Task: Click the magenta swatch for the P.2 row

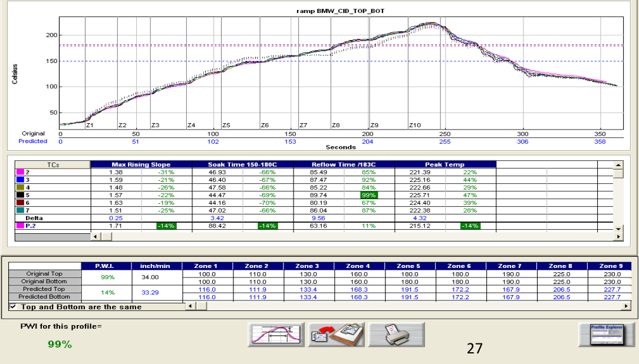Action: 20,226
